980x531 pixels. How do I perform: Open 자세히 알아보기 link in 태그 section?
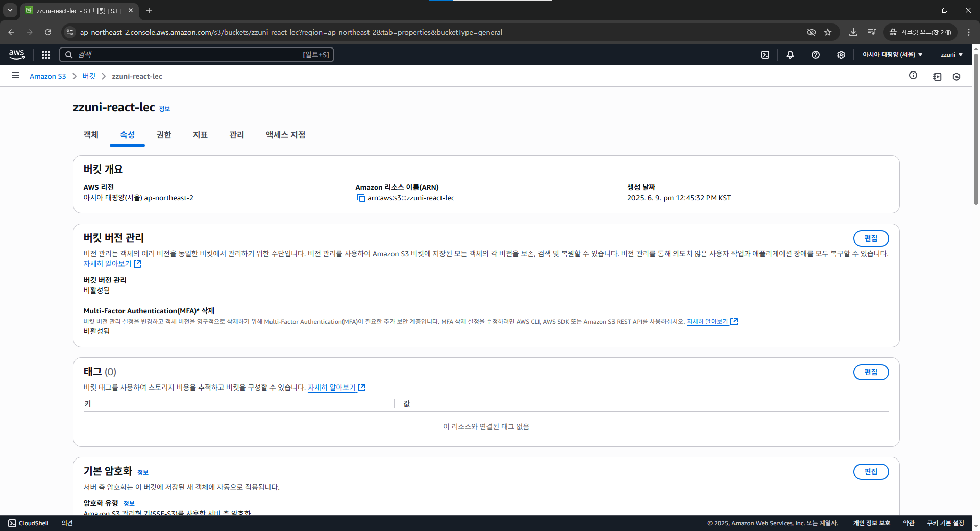pos(336,388)
